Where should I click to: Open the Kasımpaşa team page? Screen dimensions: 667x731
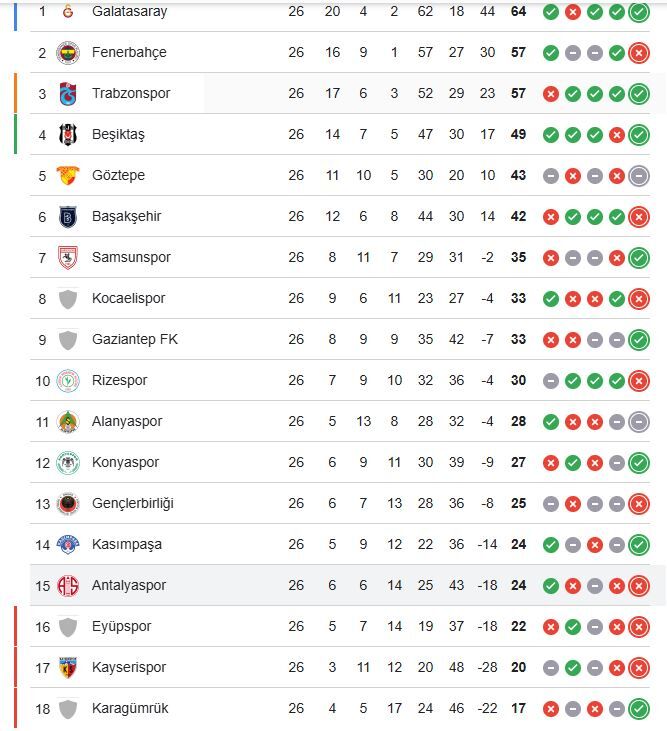(126, 544)
